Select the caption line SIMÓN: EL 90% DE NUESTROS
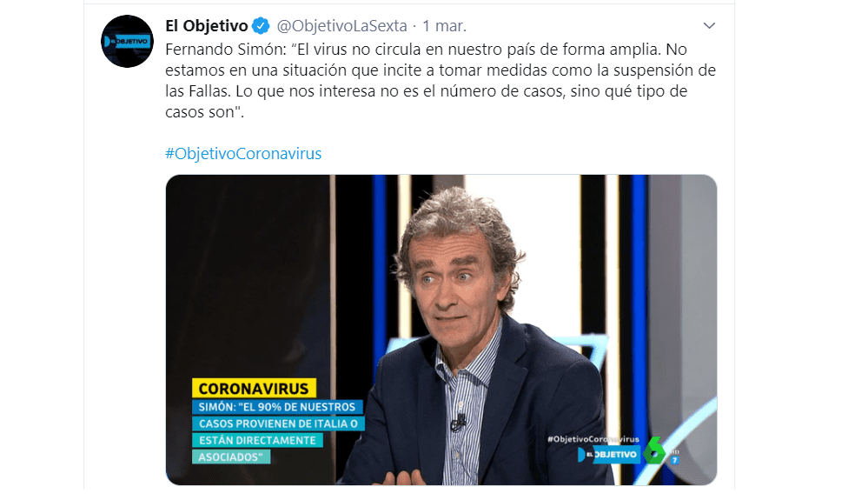This screenshot has height=500, width=868. (277, 407)
